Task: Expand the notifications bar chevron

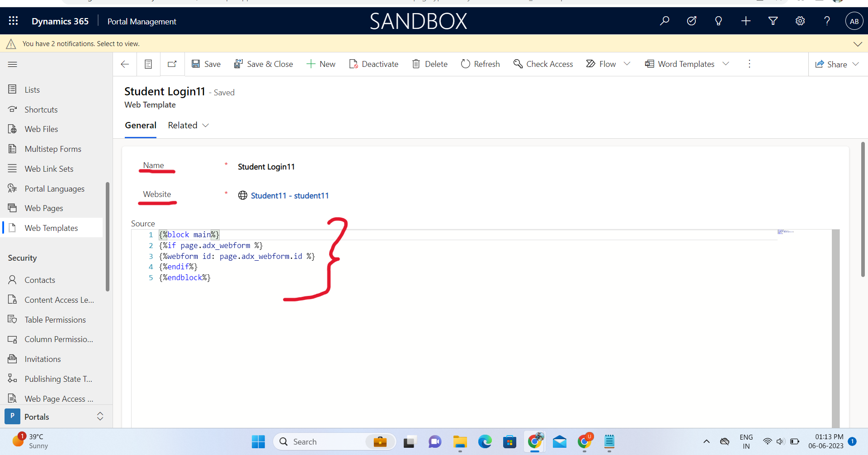Action: tap(858, 44)
